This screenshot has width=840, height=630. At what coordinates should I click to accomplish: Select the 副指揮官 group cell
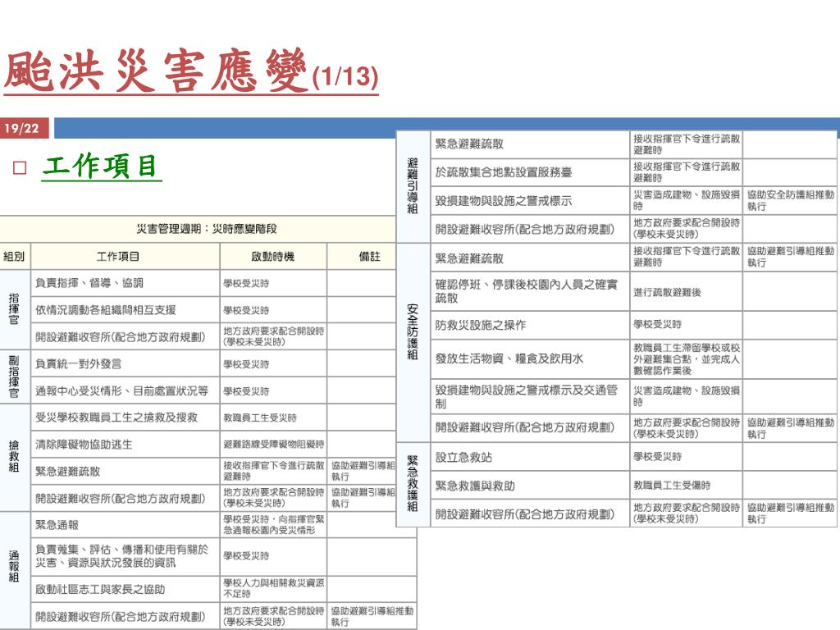(15, 377)
